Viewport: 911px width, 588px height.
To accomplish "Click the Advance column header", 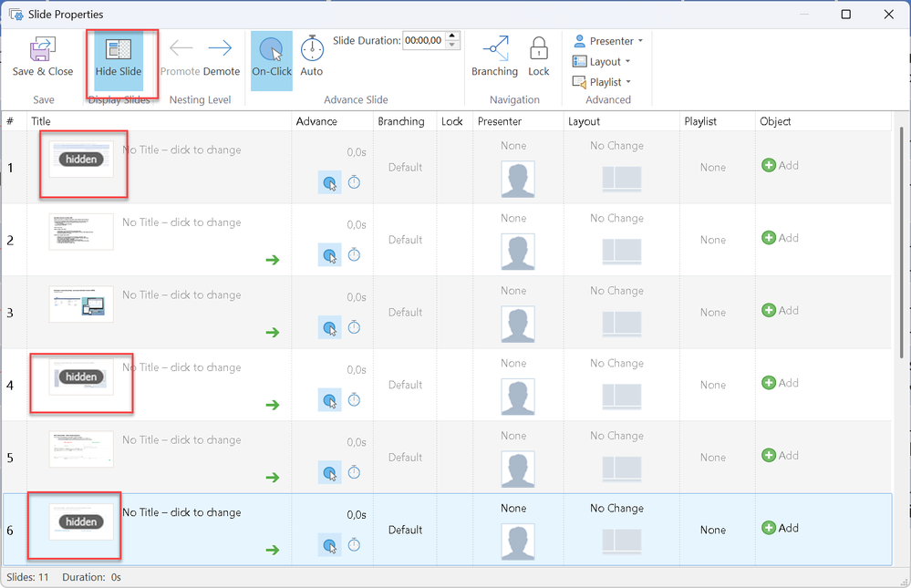I will (x=316, y=121).
